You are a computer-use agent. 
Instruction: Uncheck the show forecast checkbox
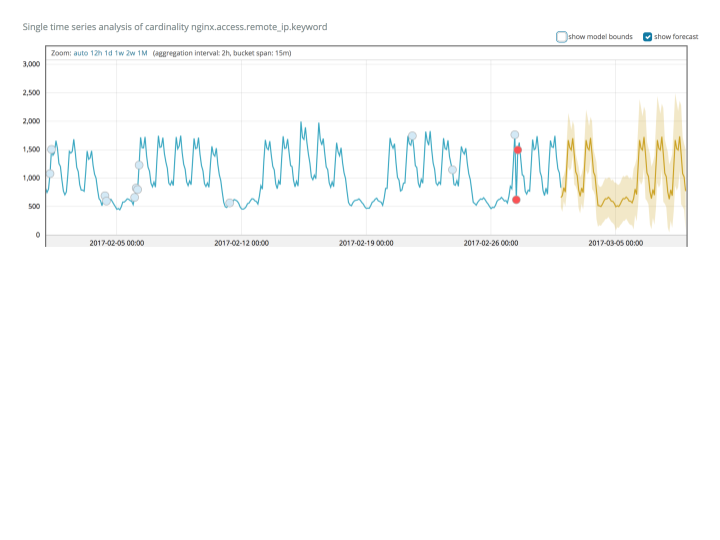pos(647,37)
